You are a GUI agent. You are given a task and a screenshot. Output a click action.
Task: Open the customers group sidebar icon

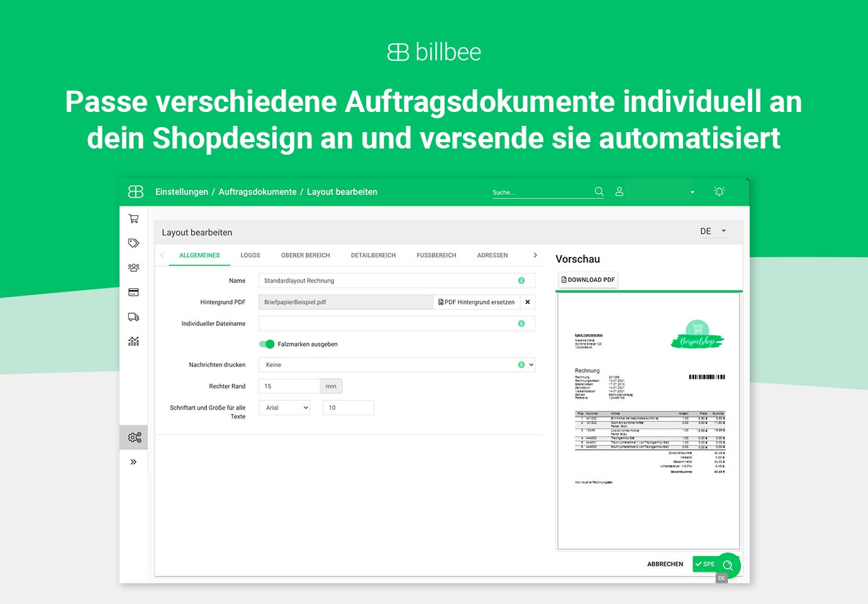point(133,267)
